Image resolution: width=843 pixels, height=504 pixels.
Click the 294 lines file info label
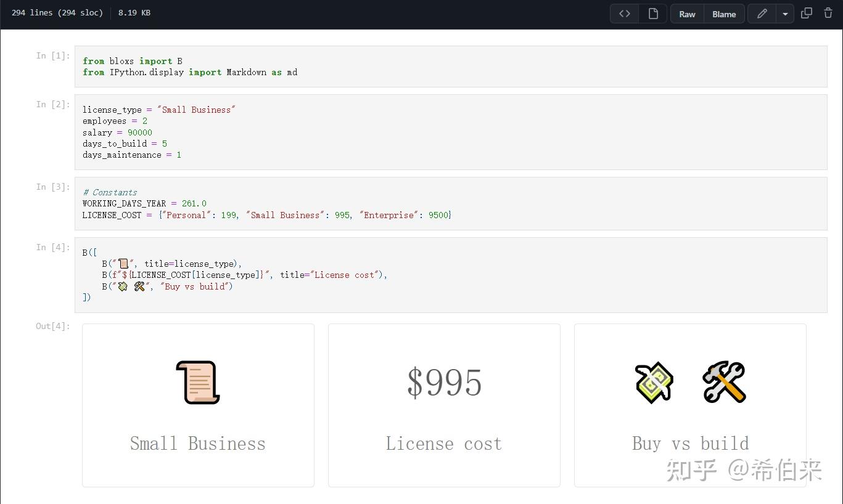coord(57,12)
